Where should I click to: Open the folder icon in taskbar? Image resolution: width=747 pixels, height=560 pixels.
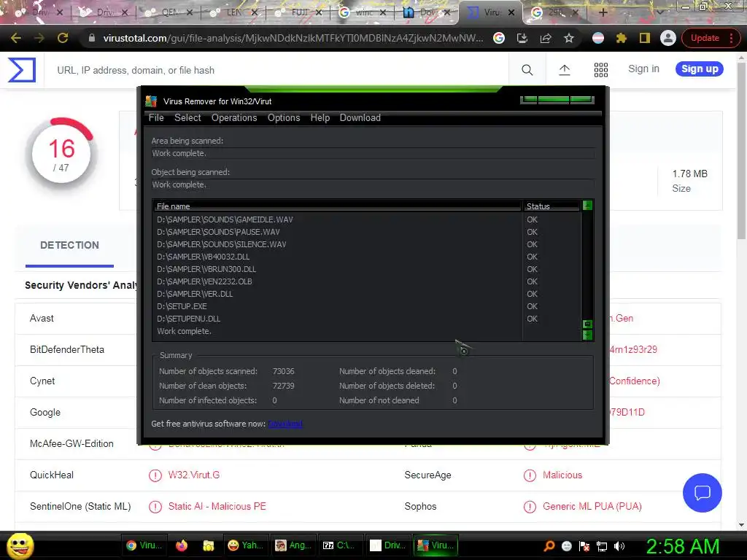coord(208,545)
